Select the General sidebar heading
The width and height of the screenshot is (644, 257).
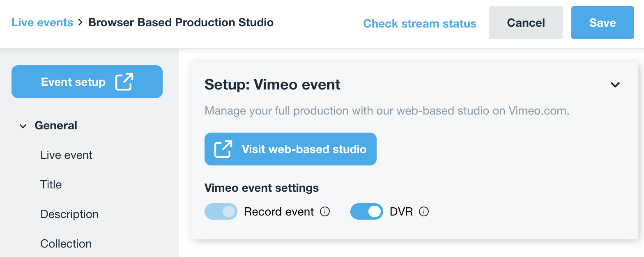(56, 126)
